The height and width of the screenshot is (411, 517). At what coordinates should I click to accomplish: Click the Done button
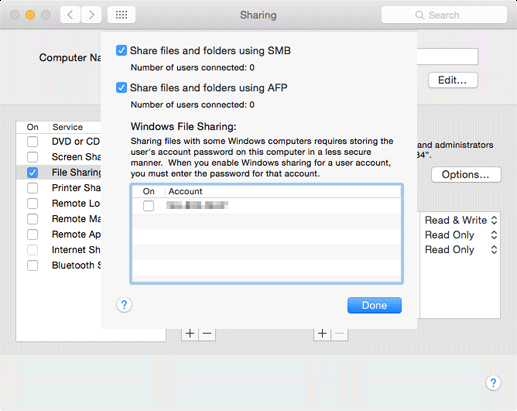[x=374, y=305]
